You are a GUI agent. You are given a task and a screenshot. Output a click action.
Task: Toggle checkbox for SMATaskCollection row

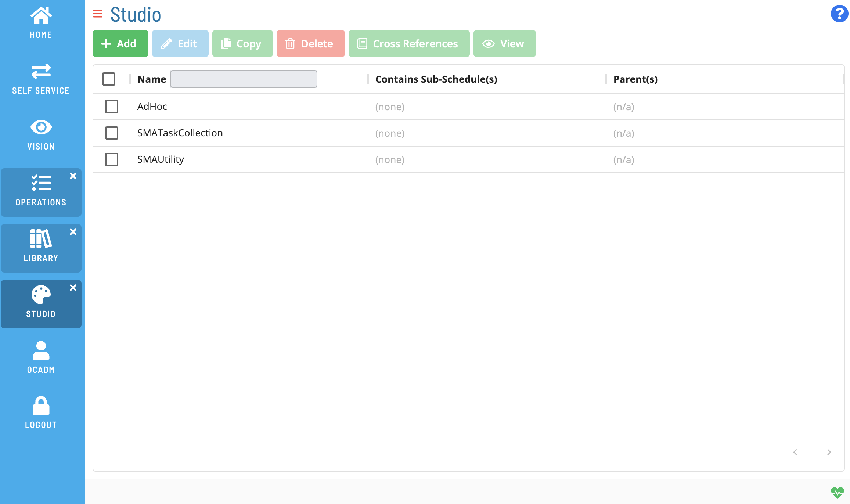[112, 132]
